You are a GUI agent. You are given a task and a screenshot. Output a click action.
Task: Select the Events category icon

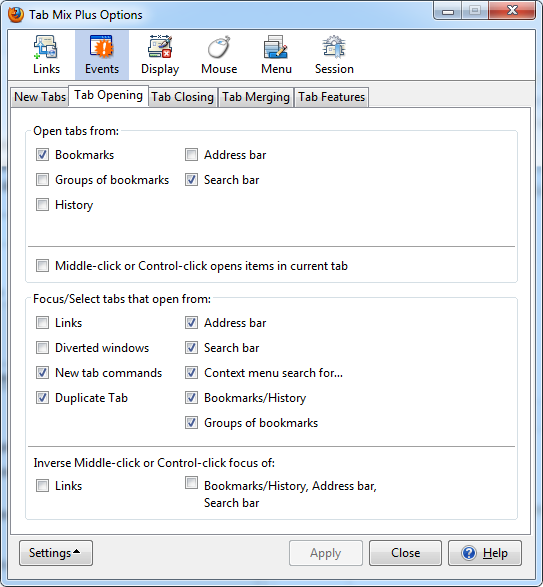click(102, 55)
